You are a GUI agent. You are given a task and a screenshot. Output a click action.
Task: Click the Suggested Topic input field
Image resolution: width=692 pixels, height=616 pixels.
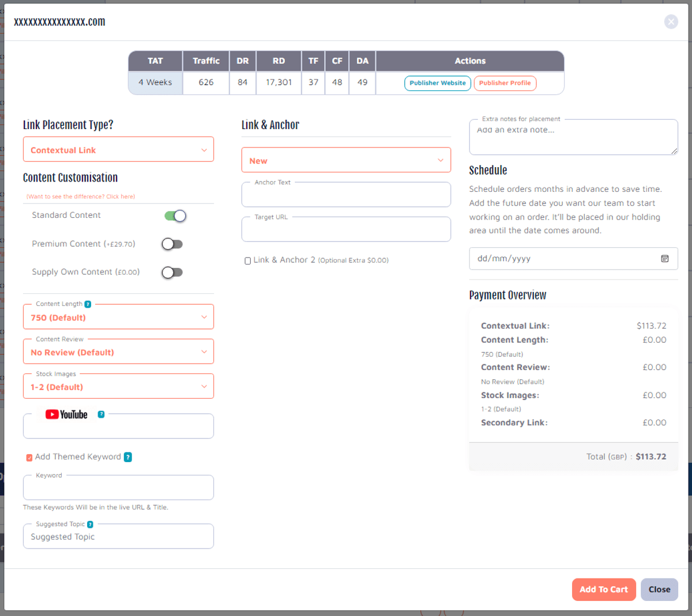[x=118, y=536]
